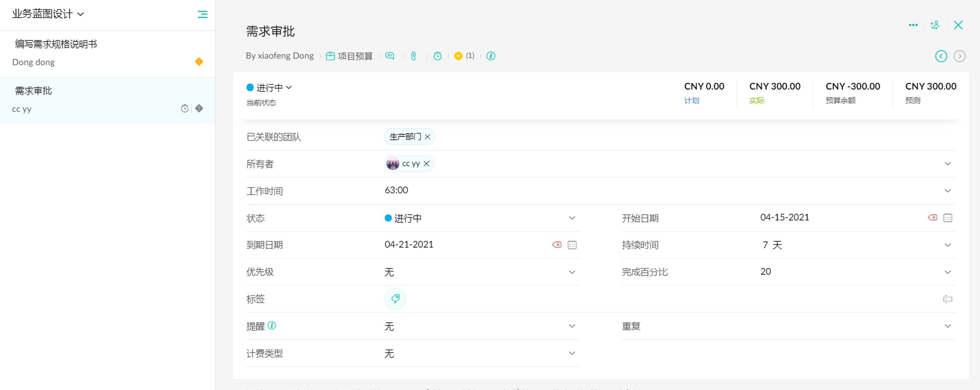Click the add tag icon
This screenshot has width=980, height=390.
coord(395,298)
